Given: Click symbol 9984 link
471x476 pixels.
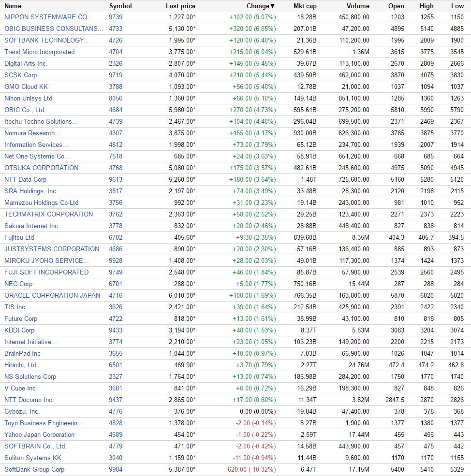Looking at the screenshot, I should point(116,469).
